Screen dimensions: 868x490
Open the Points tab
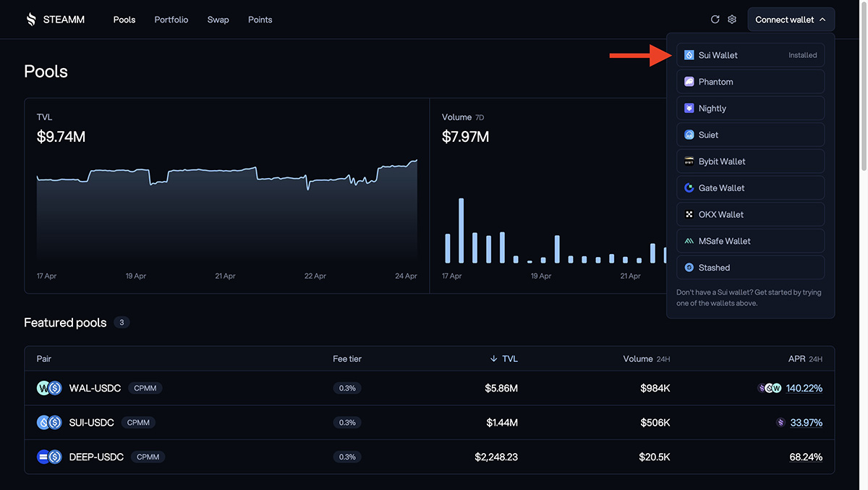260,20
